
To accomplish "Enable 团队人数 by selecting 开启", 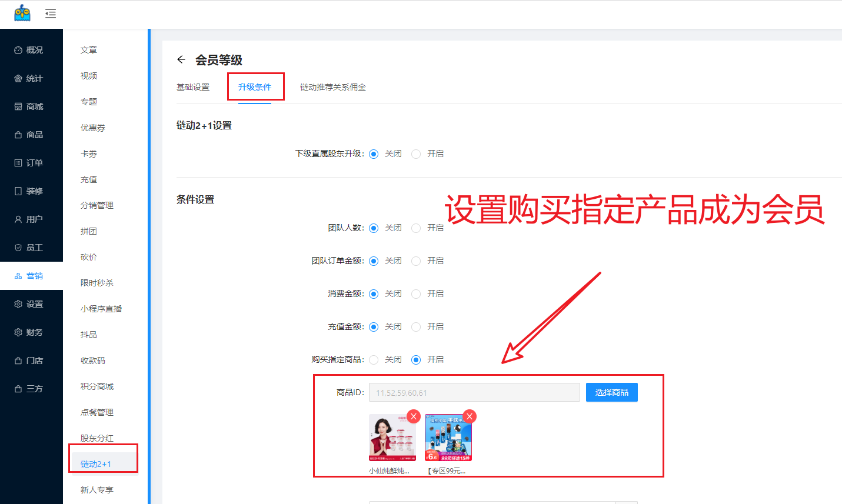I will click(416, 228).
